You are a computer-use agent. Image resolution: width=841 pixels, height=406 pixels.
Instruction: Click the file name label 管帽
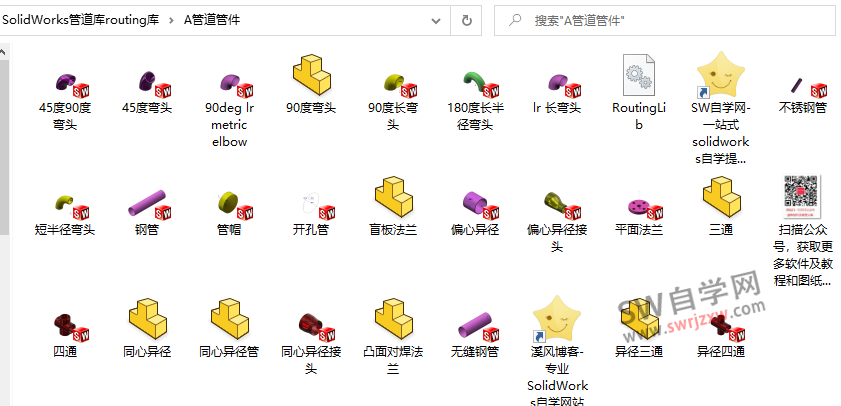coord(229,230)
